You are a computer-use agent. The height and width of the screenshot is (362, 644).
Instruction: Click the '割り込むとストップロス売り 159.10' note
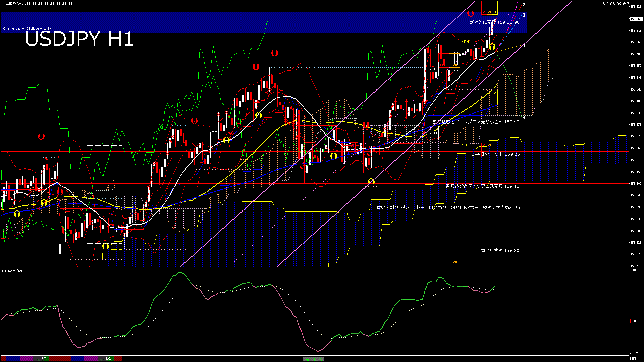482,186
